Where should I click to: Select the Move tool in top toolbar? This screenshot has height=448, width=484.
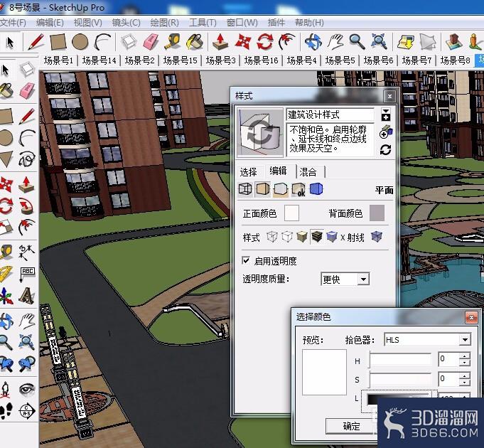(242, 42)
